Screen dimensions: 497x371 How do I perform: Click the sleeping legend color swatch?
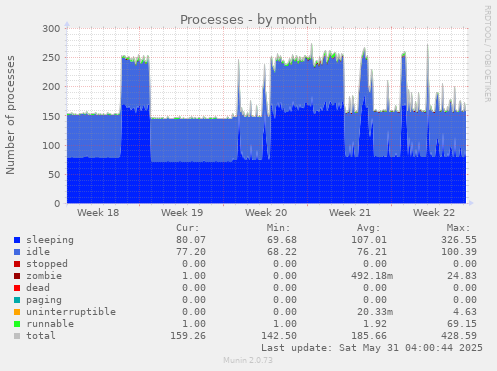point(17,240)
